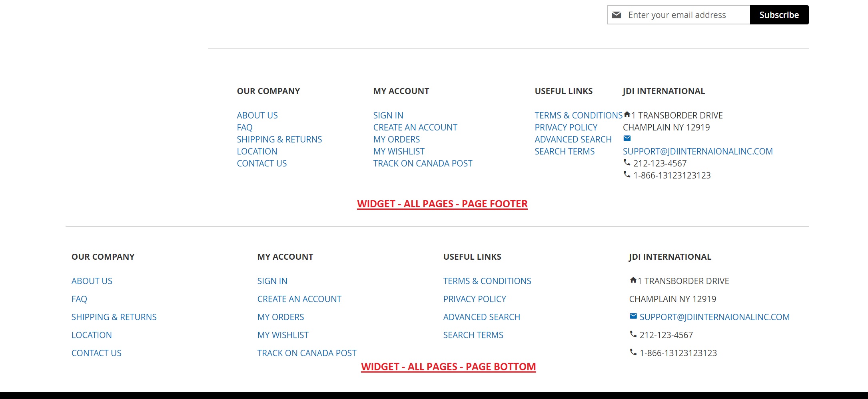Click the phone icon next to upper 212-123-4567
This screenshot has width=868, height=399.
tap(627, 162)
